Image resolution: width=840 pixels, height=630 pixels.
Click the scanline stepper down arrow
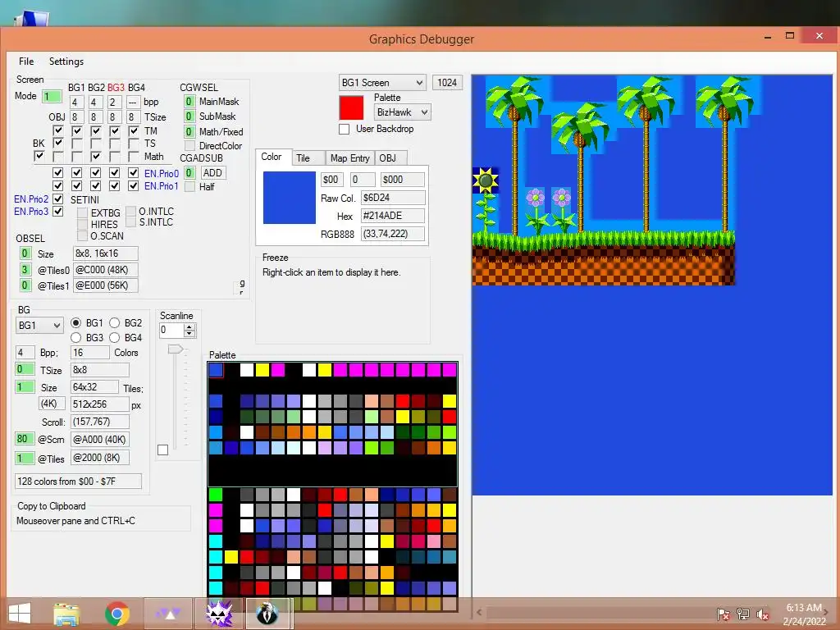(189, 334)
